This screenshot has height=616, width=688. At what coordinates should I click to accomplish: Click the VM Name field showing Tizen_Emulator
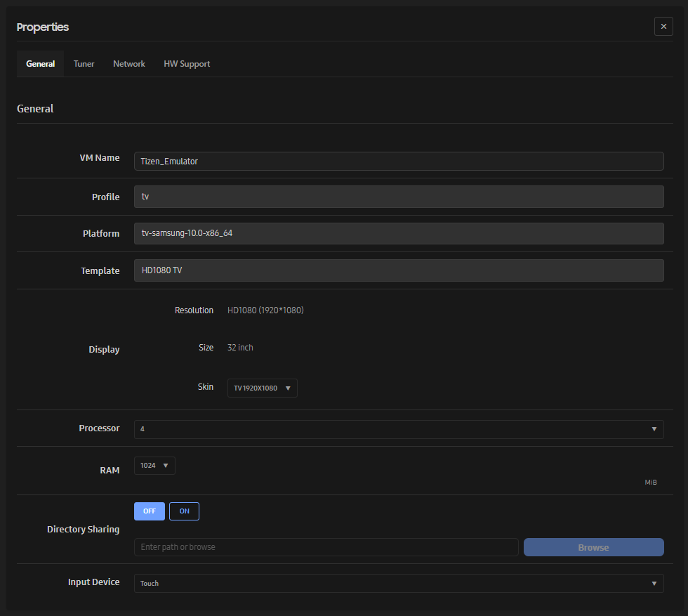point(399,161)
